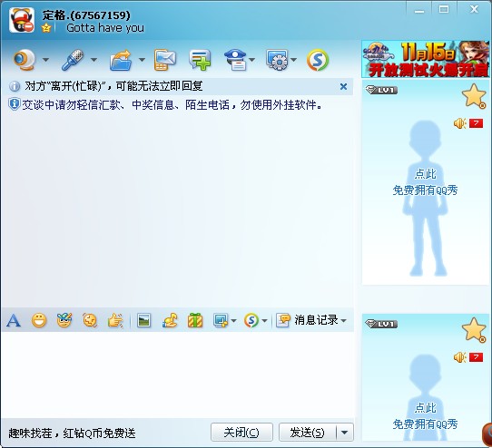
Task: Maximize the chat window
Action: (443, 9)
